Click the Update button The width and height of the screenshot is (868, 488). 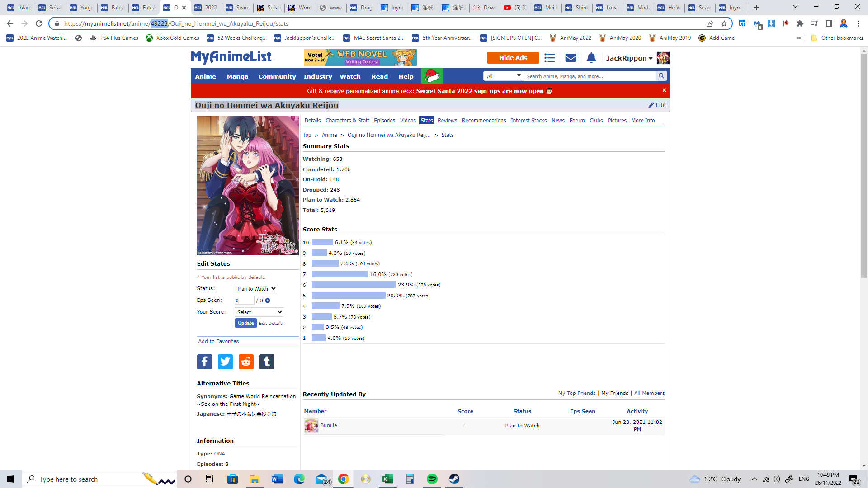pyautogui.click(x=245, y=323)
